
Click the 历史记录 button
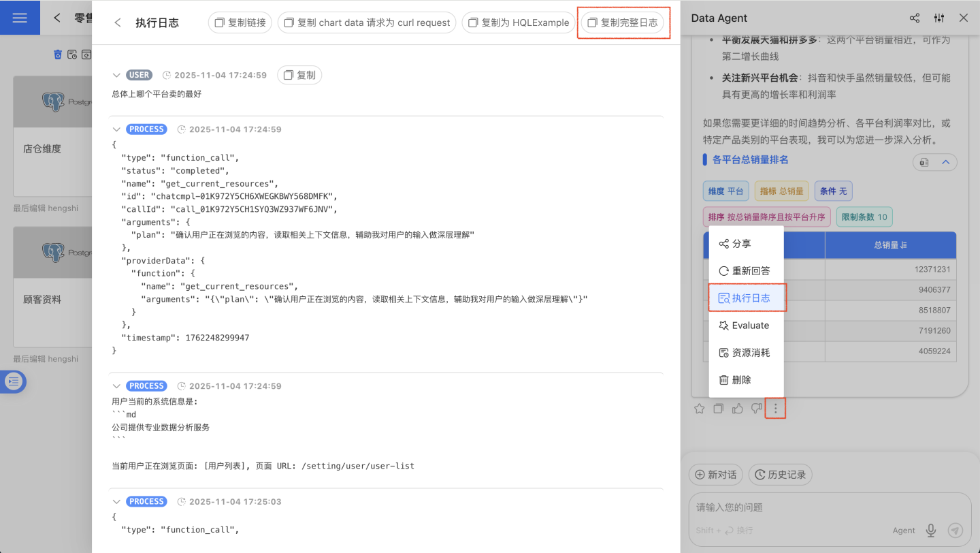point(780,475)
